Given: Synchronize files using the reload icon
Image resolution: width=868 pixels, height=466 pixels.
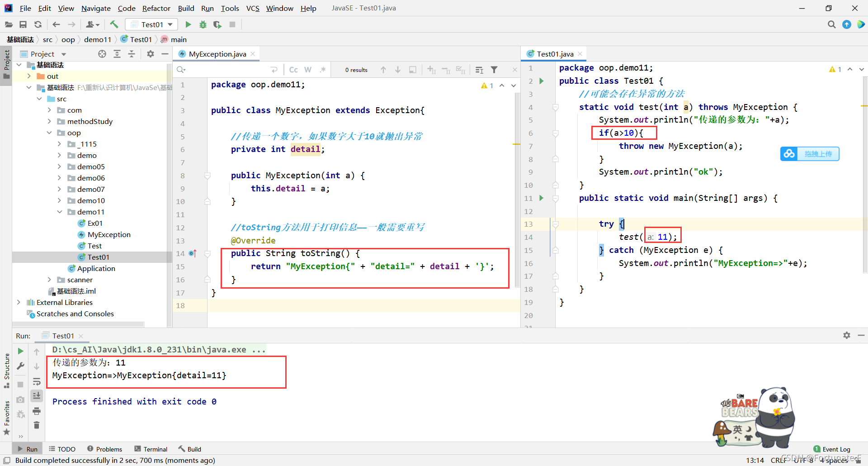Looking at the screenshot, I should [38, 24].
